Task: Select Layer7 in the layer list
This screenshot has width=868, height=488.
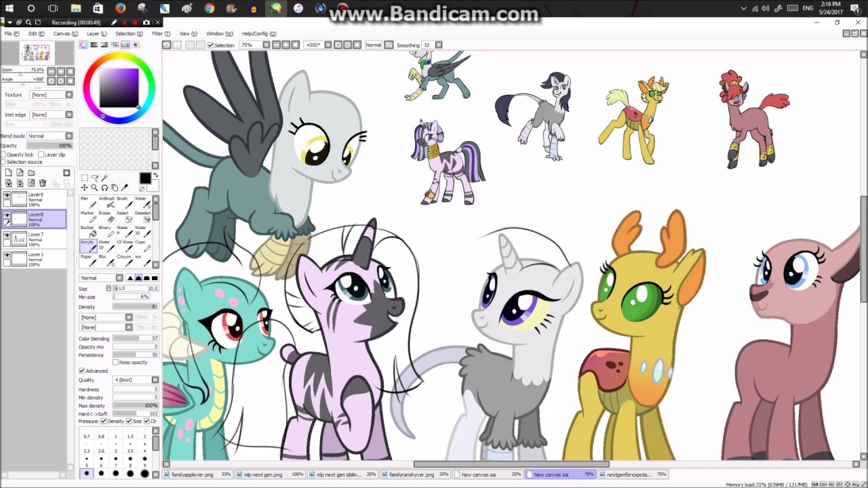Action: point(34,239)
